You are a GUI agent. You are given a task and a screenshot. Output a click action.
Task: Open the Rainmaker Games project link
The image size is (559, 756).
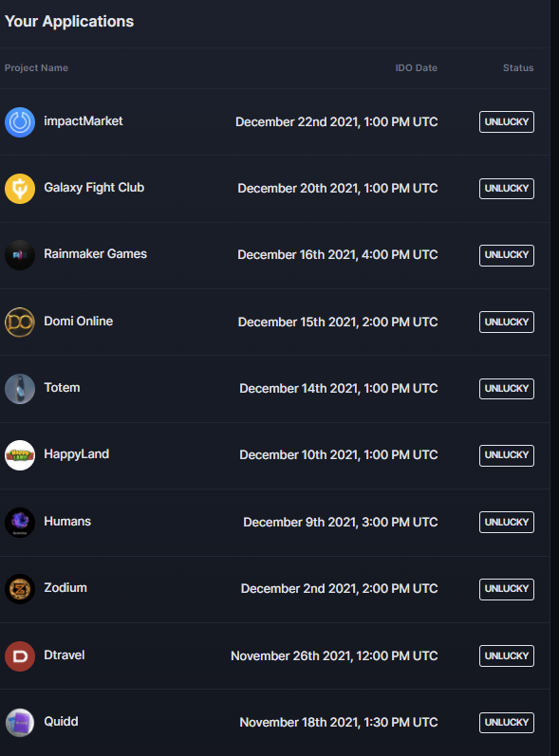96,254
